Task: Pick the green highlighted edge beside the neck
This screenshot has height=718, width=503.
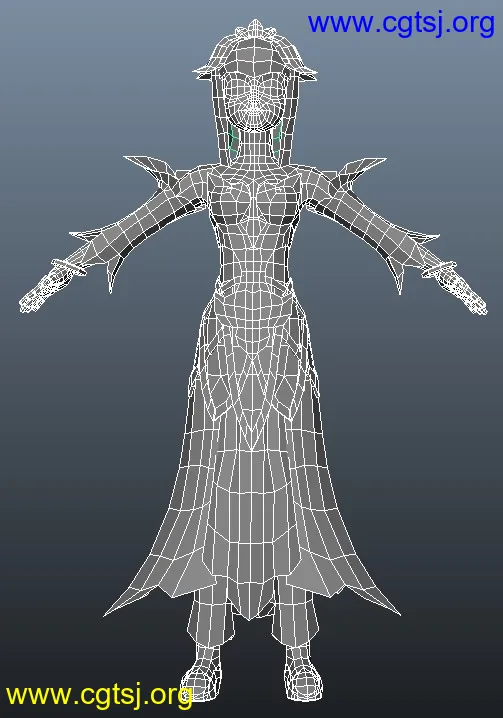Action: coord(233,139)
